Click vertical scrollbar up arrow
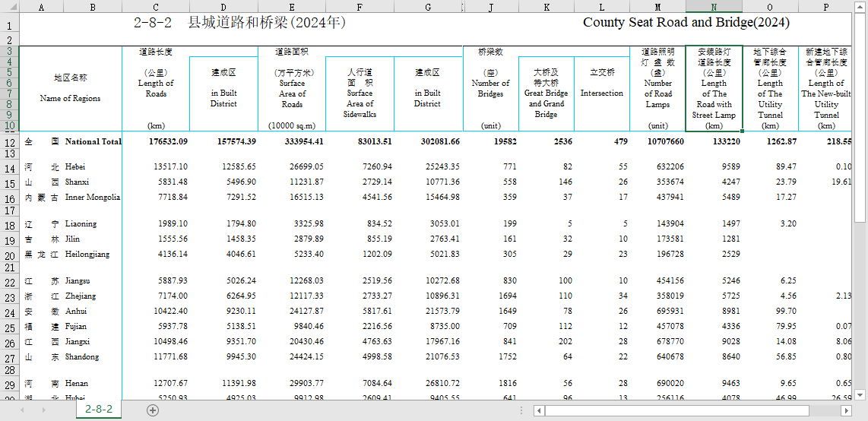 (861, 5)
